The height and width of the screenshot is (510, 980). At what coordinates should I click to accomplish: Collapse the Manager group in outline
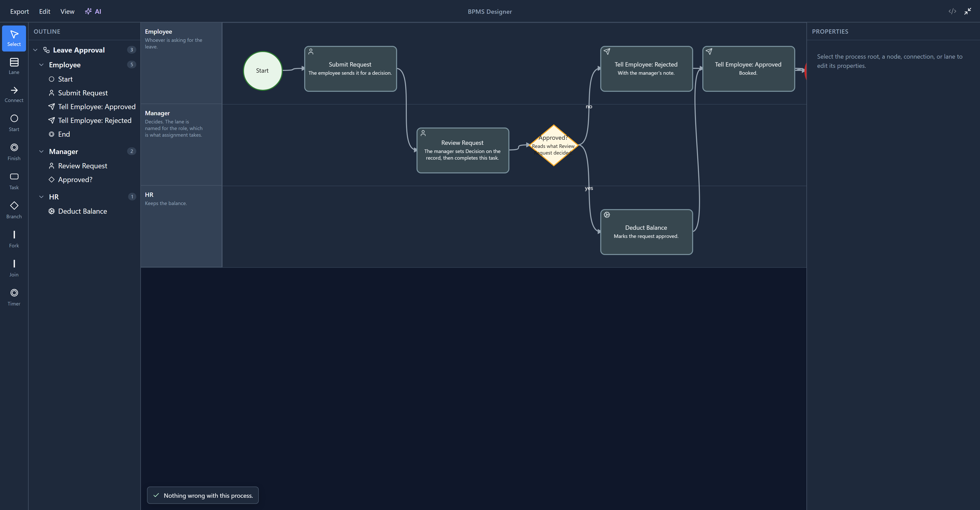tap(41, 151)
